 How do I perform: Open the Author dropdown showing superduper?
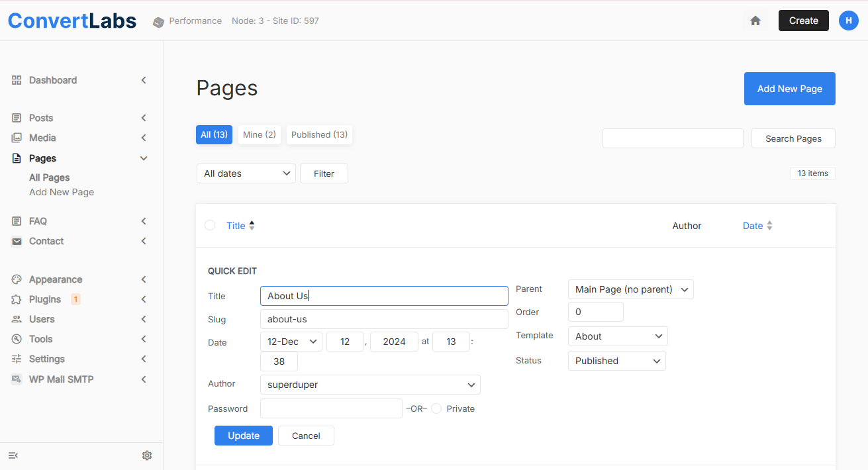(x=370, y=385)
